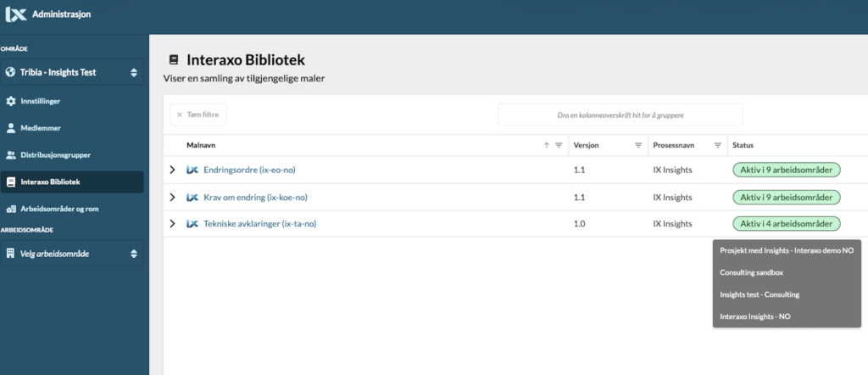Click the Distribusjonsgrupper people icon
The height and width of the screenshot is (375, 868).
pos(10,155)
